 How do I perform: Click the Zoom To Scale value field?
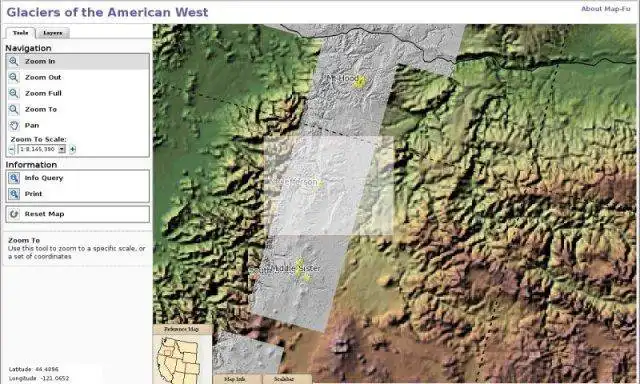(38, 149)
